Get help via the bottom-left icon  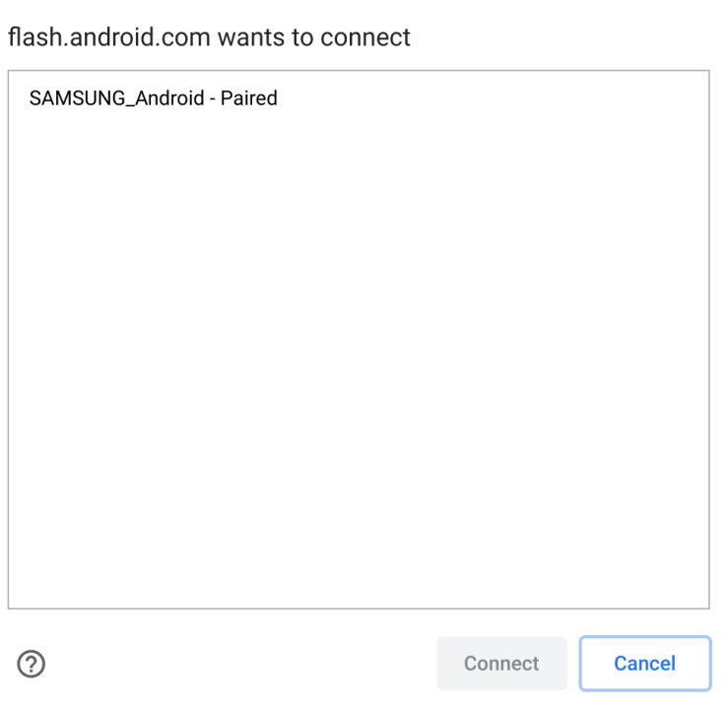[30, 663]
